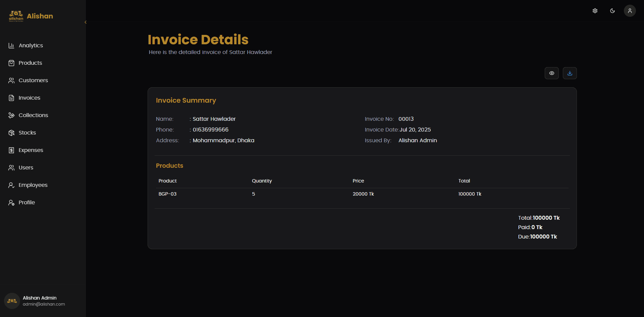
Task: Click the Customers people icon
Action: [x=11, y=81]
